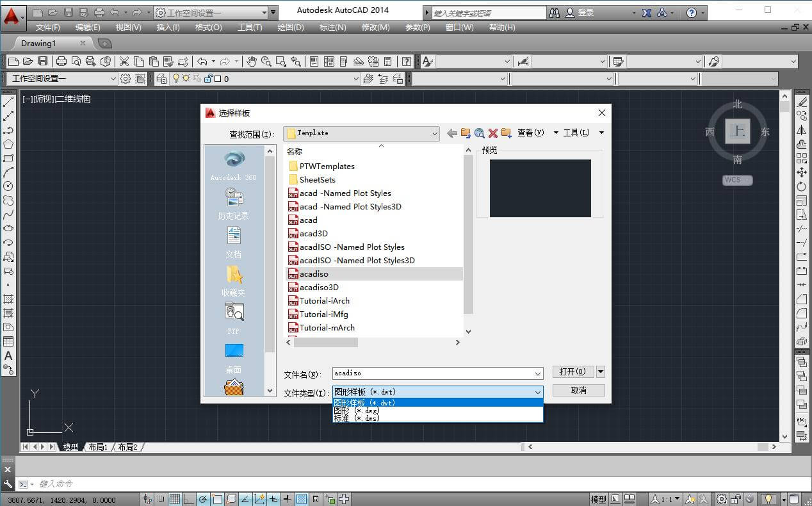Select the Move tool in modify toolbar
The height and width of the screenshot is (506, 812).
coord(802,172)
